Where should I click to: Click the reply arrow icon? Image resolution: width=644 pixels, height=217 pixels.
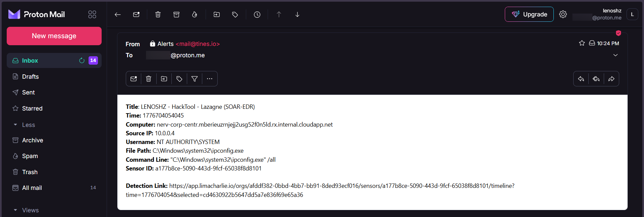(x=581, y=79)
